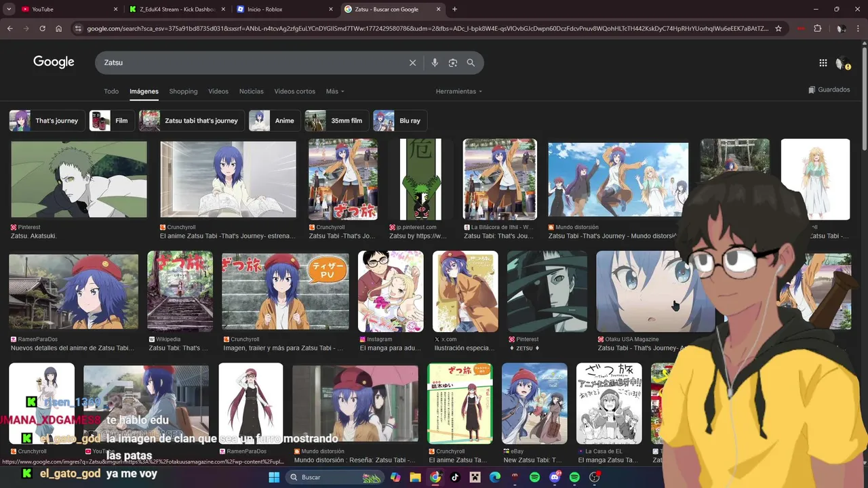Viewport: 868px width, 488px height.
Task: Switch to the Z_EduK4 Stream Kick tab
Action: 177,9
